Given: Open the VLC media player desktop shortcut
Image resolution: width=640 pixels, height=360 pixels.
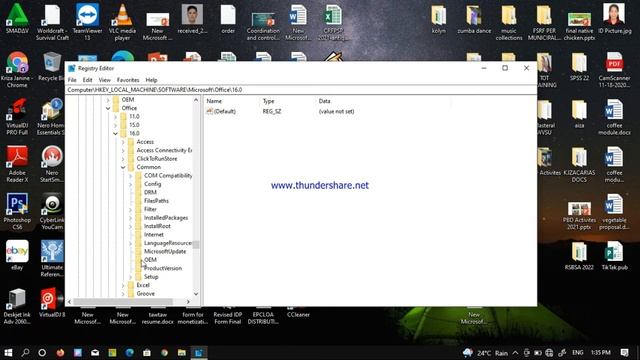Looking at the screenshot, I should tap(122, 22).
